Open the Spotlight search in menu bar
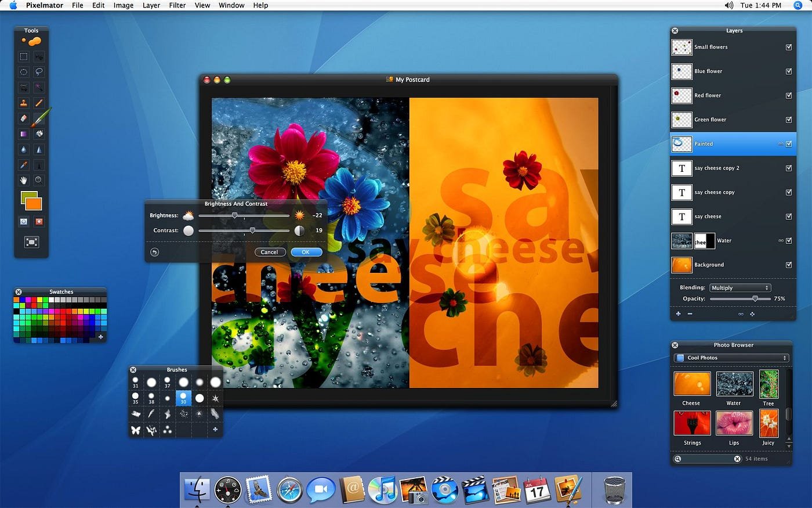Image resolution: width=812 pixels, height=508 pixels. (x=797, y=5)
